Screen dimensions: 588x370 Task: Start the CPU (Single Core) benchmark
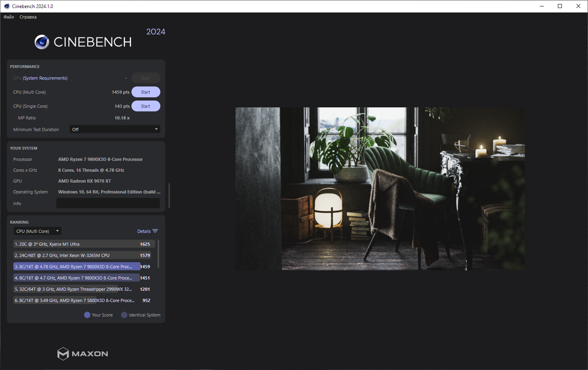coord(145,106)
